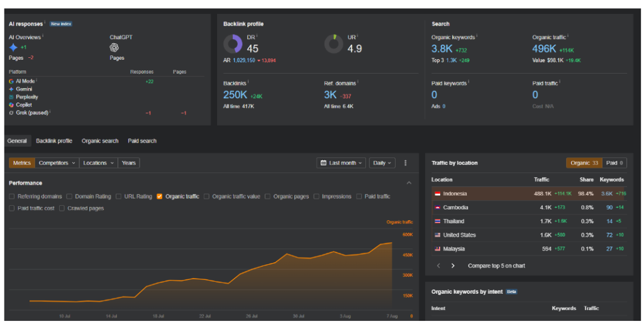Enable the Organic pages checkbox
The height and width of the screenshot is (324, 644).
[x=267, y=197]
